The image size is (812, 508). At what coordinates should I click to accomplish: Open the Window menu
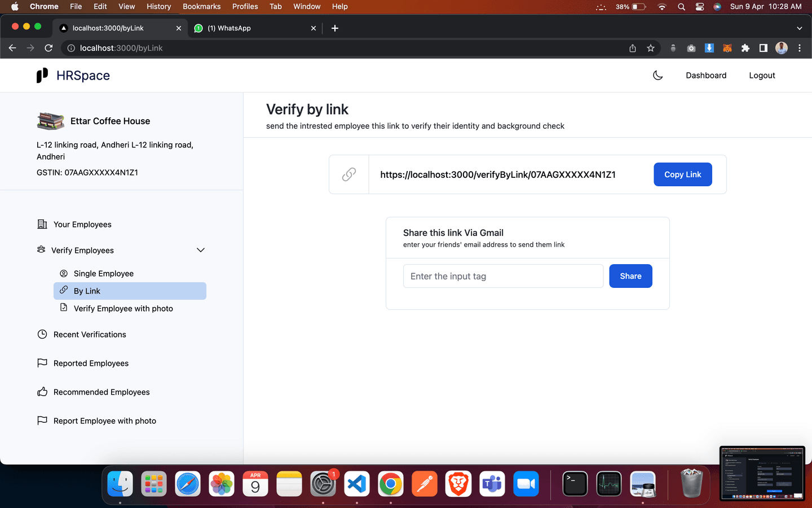coord(307,6)
